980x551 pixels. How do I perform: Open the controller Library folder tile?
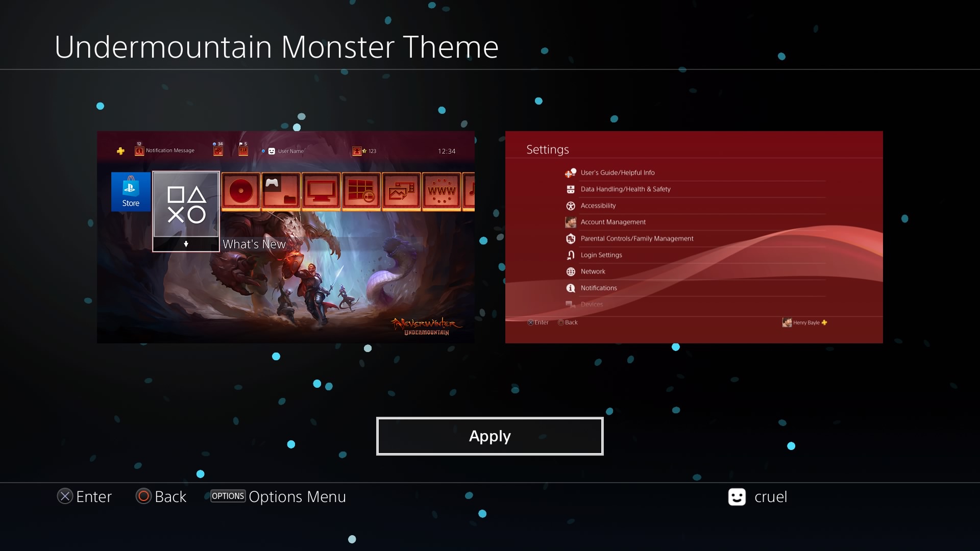[281, 191]
